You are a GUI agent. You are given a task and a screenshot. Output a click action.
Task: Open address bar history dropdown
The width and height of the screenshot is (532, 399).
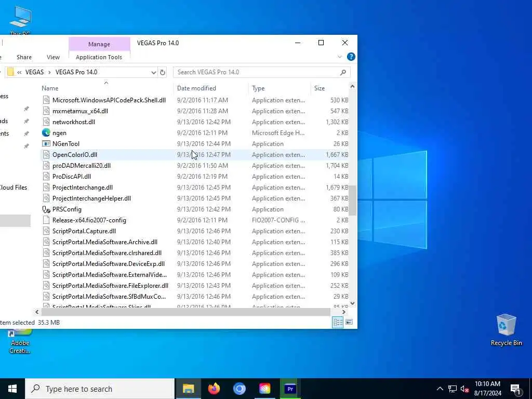[x=153, y=72]
